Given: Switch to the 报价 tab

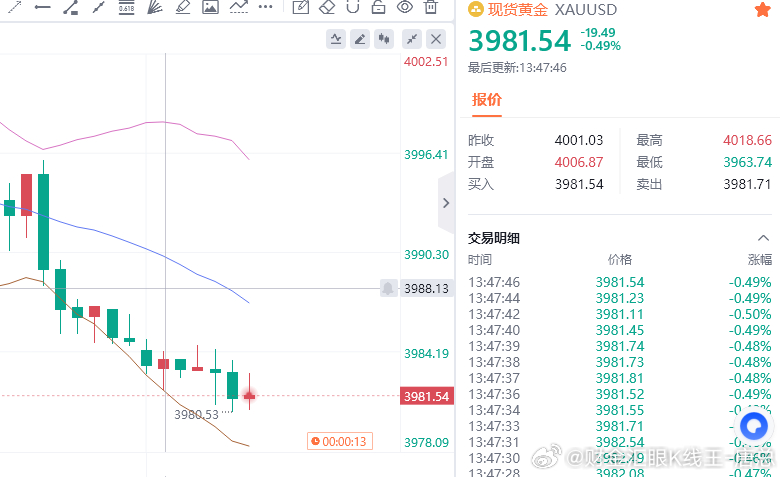Looking at the screenshot, I should 486,100.
